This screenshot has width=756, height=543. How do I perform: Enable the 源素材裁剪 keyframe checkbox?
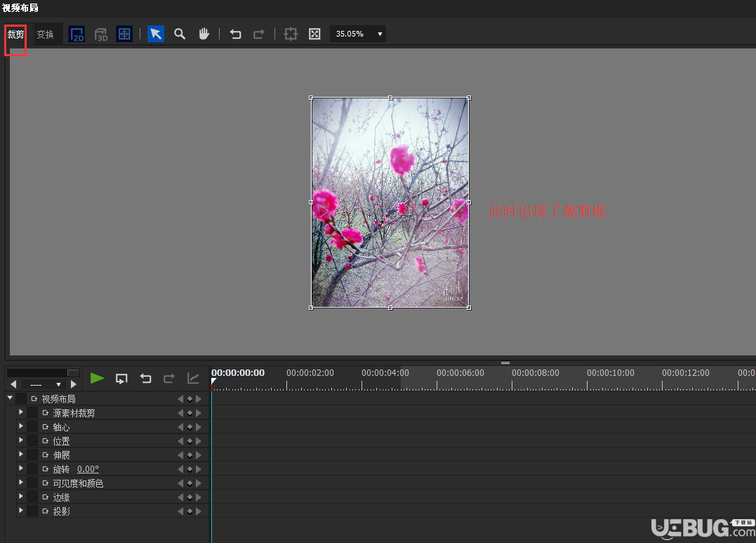point(32,412)
